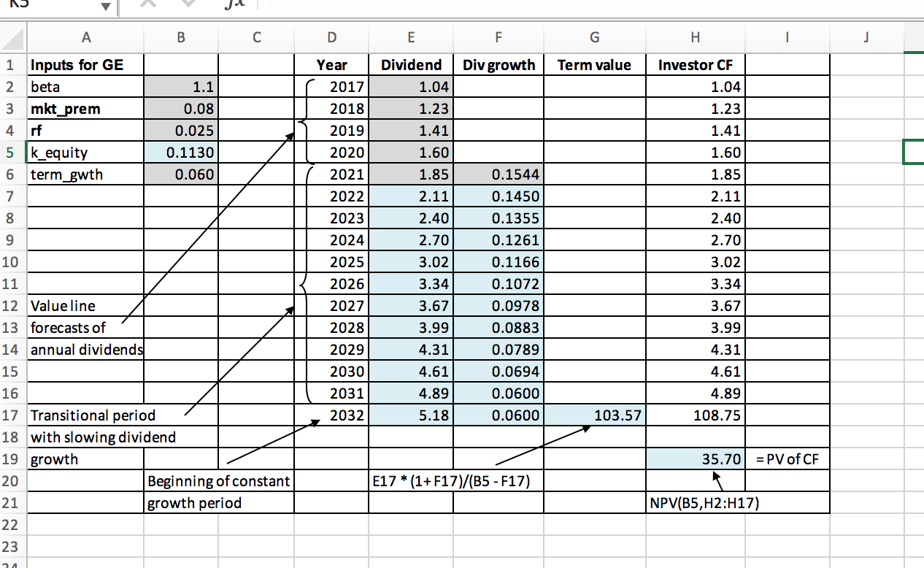
Task: Select the k_equity value cell showing 0.1130
Action: click(x=181, y=152)
